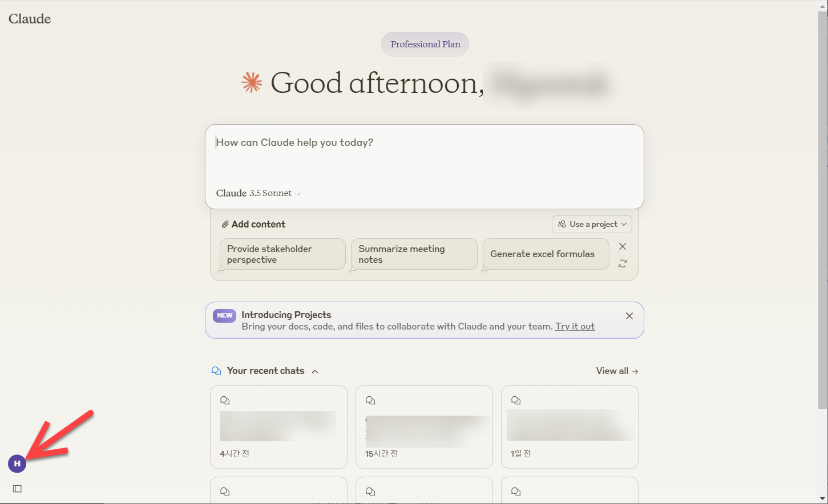This screenshot has width=828, height=504.
Task: Open the user profile avatar H
Action: pyautogui.click(x=17, y=464)
